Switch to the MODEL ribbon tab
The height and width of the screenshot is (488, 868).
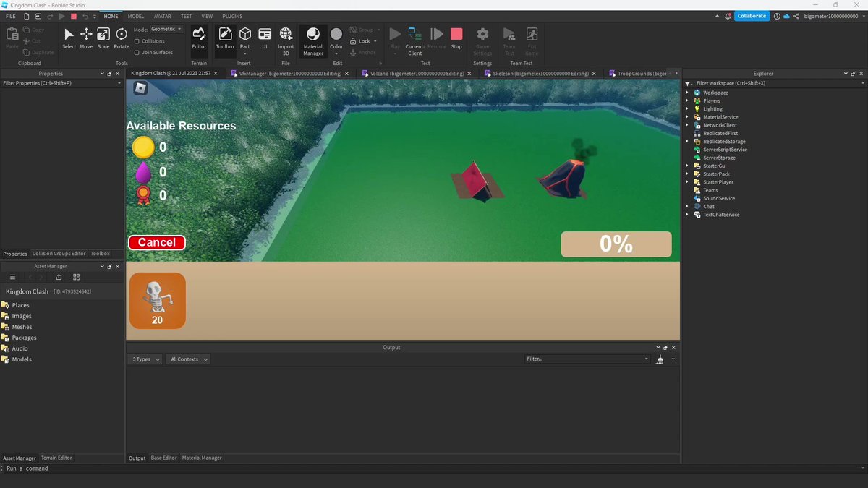click(x=136, y=16)
